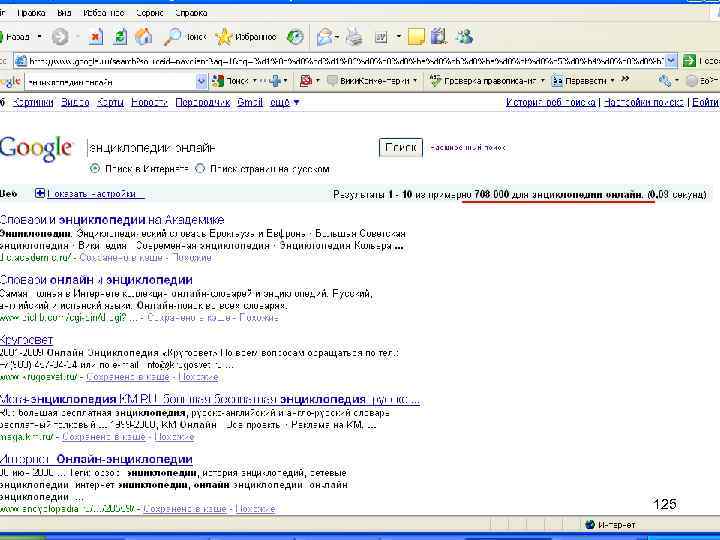Click the yellow Discuss note icon

click(x=416, y=37)
